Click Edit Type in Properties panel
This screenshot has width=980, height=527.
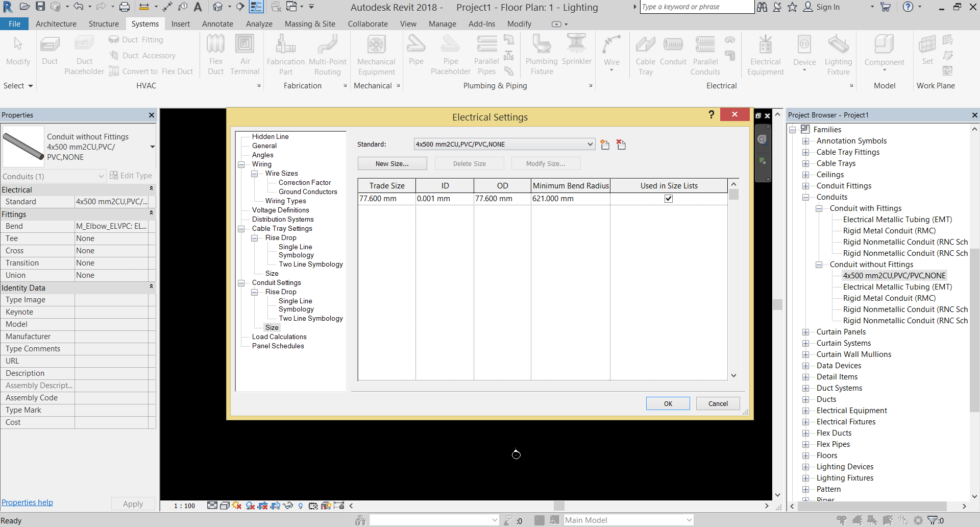click(131, 176)
